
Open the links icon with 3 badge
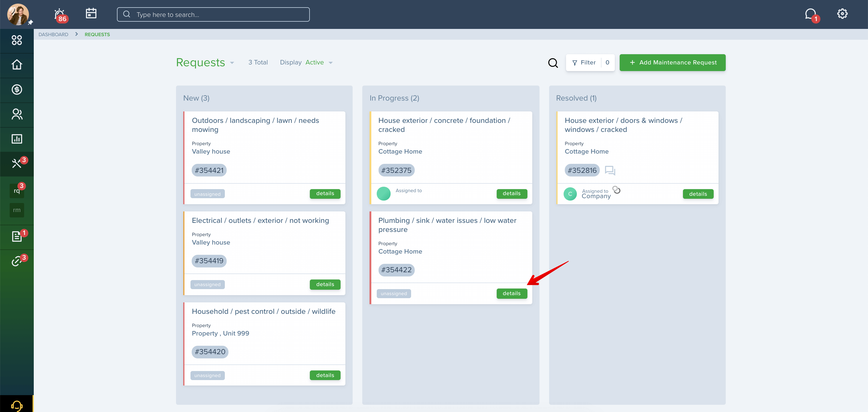point(17,261)
